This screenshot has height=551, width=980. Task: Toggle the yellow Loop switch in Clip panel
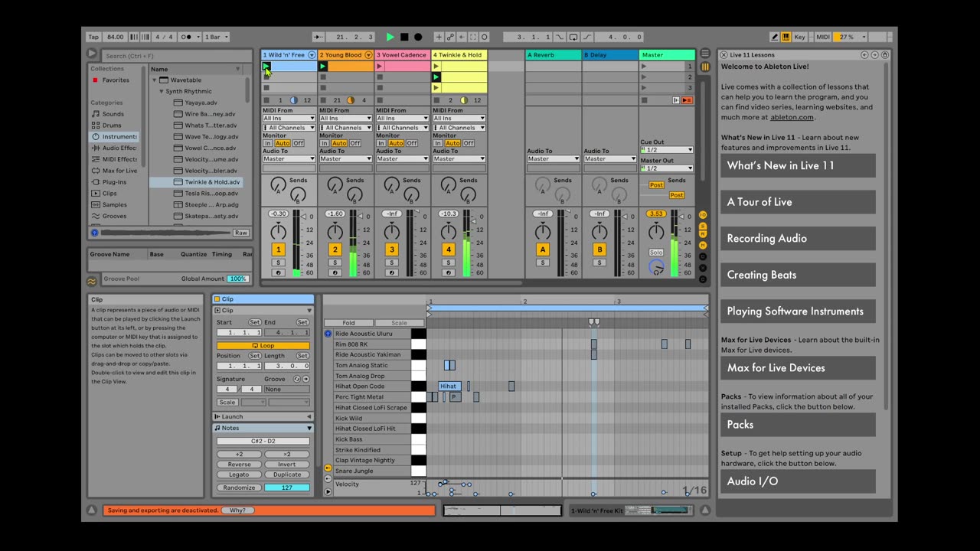tap(263, 346)
